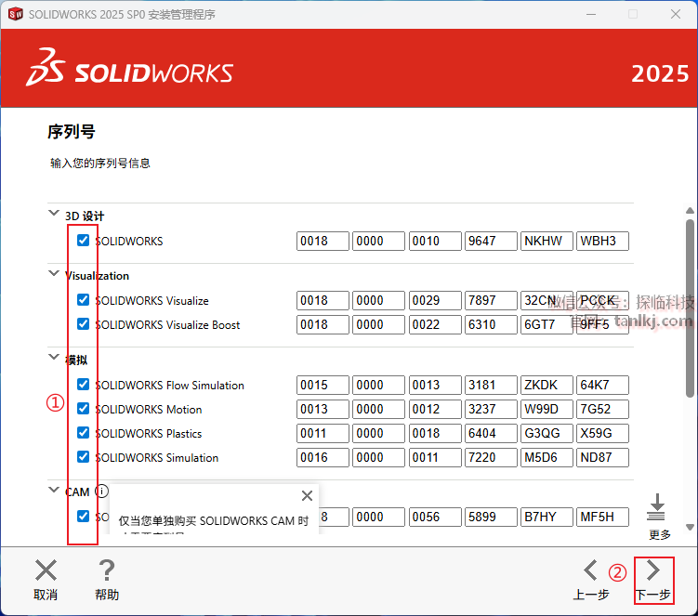Proceed with the next step arrow

652,570
